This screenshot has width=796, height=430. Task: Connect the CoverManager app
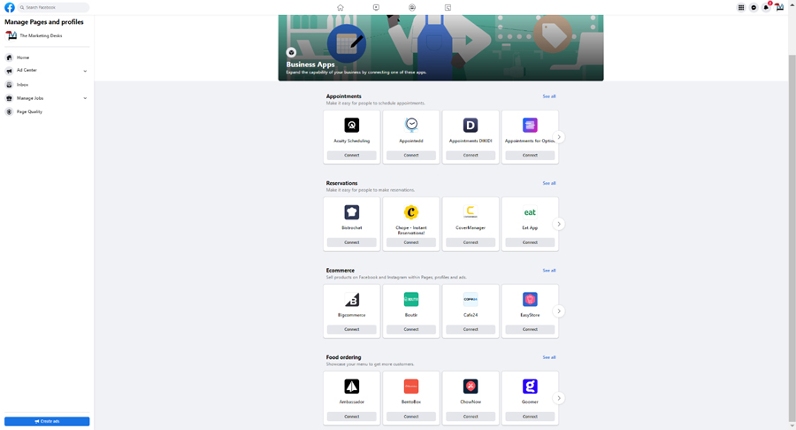(x=471, y=243)
